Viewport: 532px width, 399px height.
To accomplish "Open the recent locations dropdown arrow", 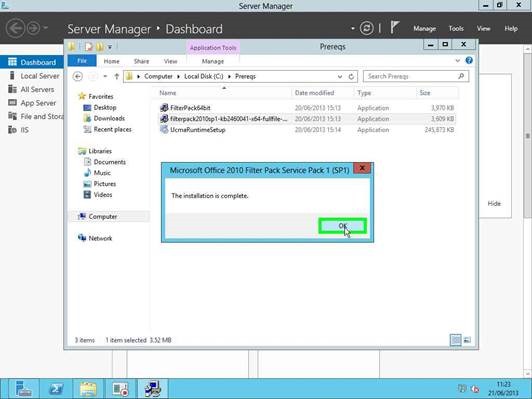I will coord(105,76).
